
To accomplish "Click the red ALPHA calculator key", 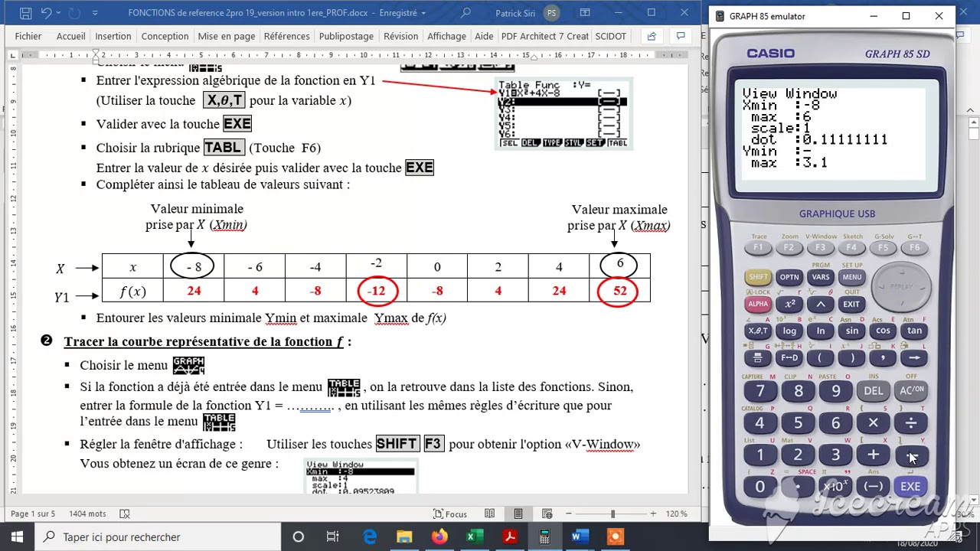I will pyautogui.click(x=758, y=304).
